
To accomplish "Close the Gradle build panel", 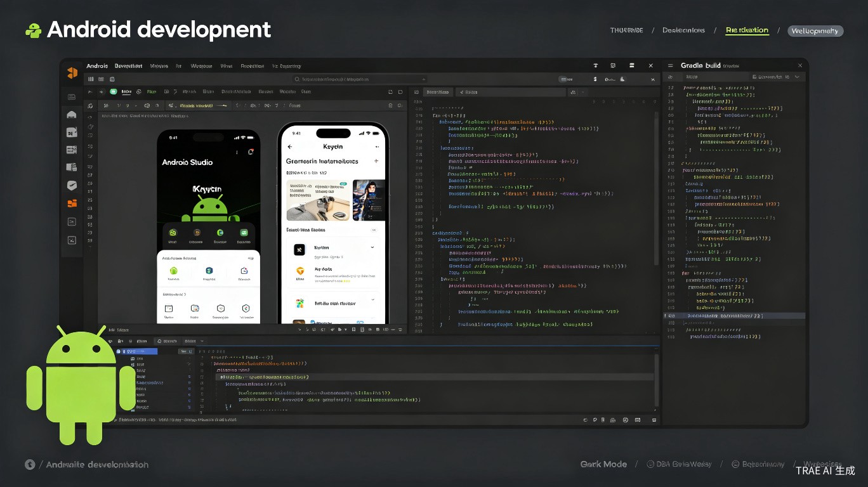I will (800, 65).
